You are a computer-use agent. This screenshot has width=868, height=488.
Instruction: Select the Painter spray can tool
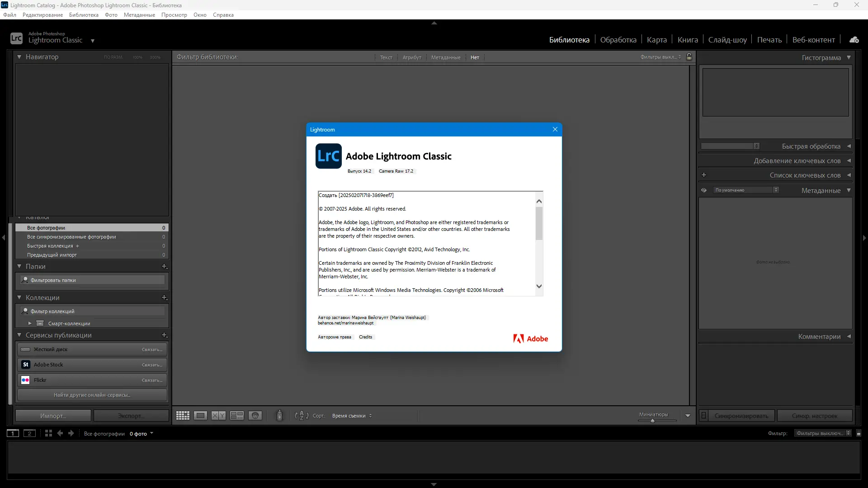click(x=279, y=415)
